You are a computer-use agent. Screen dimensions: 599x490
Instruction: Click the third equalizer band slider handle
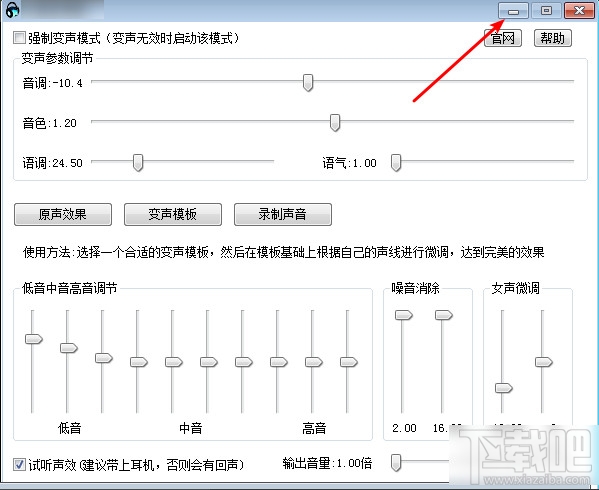click(x=104, y=358)
